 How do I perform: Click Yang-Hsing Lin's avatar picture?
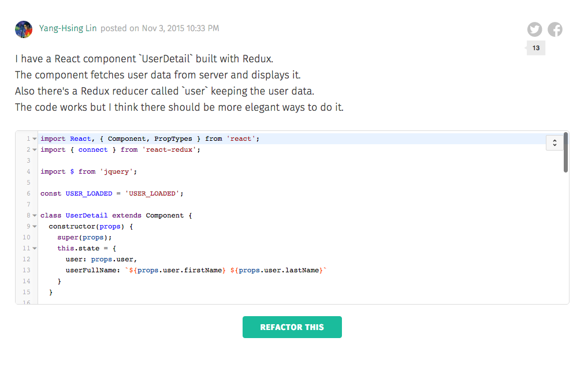[24, 28]
